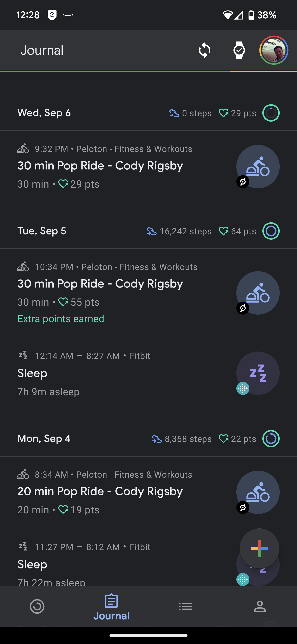The image size is (297, 644).
Task: Open the Mon, Sep 4 day summary
Action: click(44, 438)
